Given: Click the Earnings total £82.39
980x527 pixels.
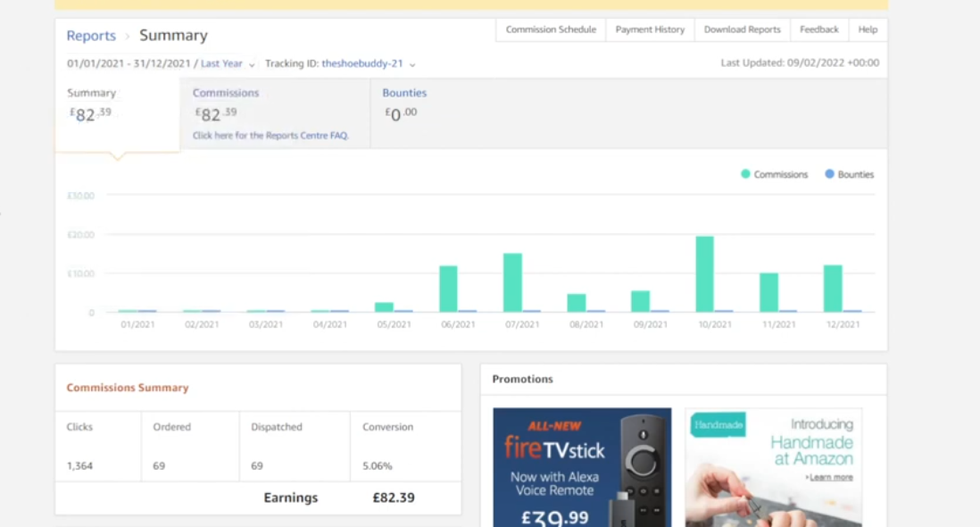Looking at the screenshot, I should coord(394,498).
